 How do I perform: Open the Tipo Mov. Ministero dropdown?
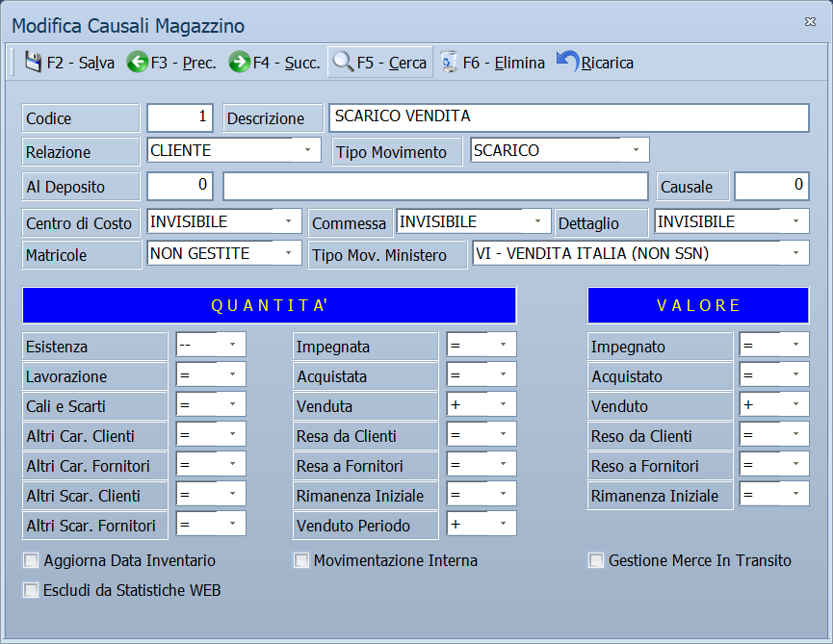coord(795,253)
